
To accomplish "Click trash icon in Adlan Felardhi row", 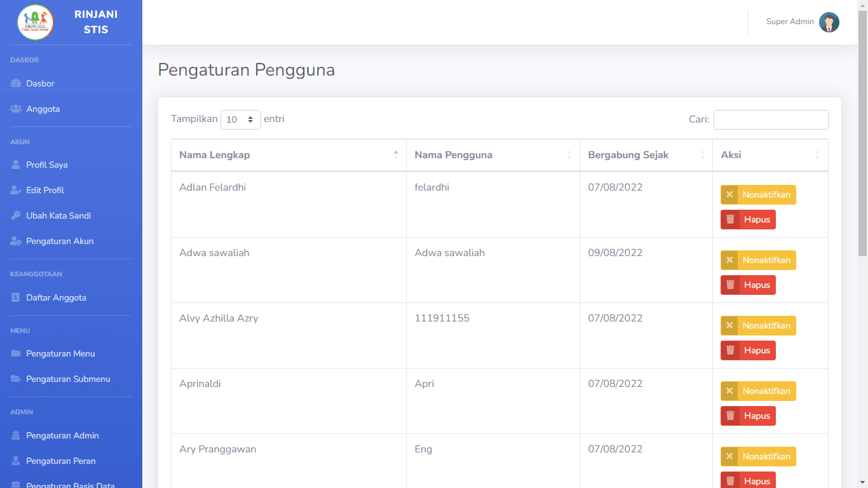I will click(x=730, y=219).
